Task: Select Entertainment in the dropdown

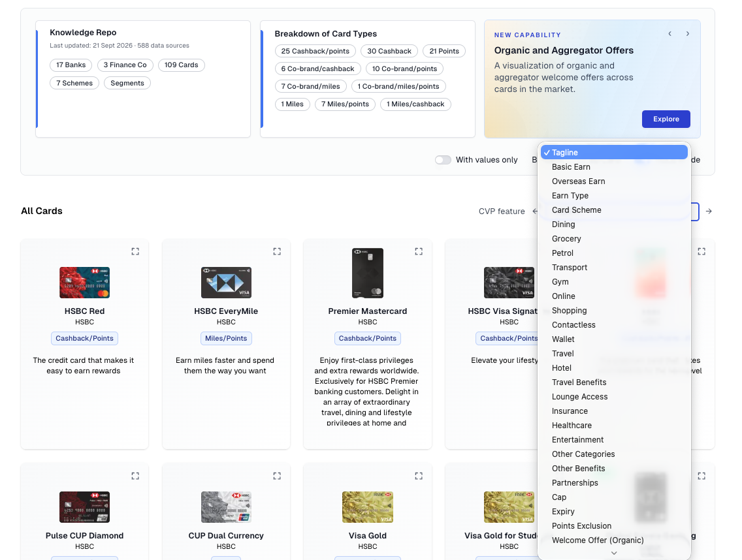Action: coord(614,440)
